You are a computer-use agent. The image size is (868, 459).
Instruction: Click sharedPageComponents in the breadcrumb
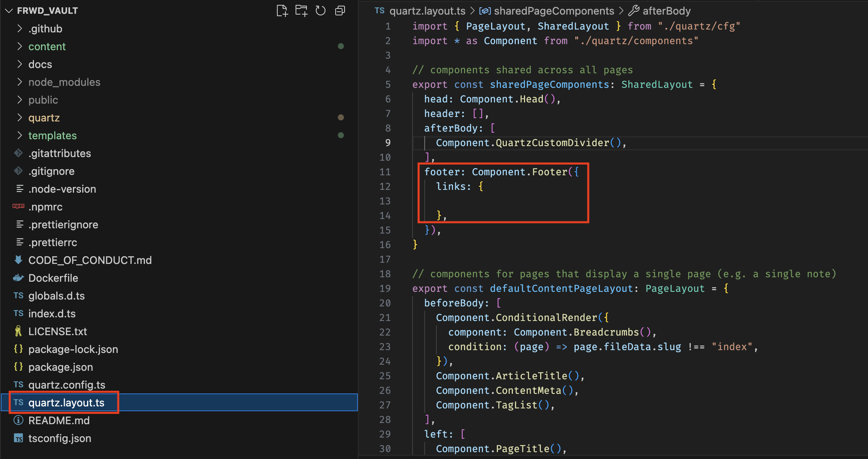pyautogui.click(x=553, y=11)
